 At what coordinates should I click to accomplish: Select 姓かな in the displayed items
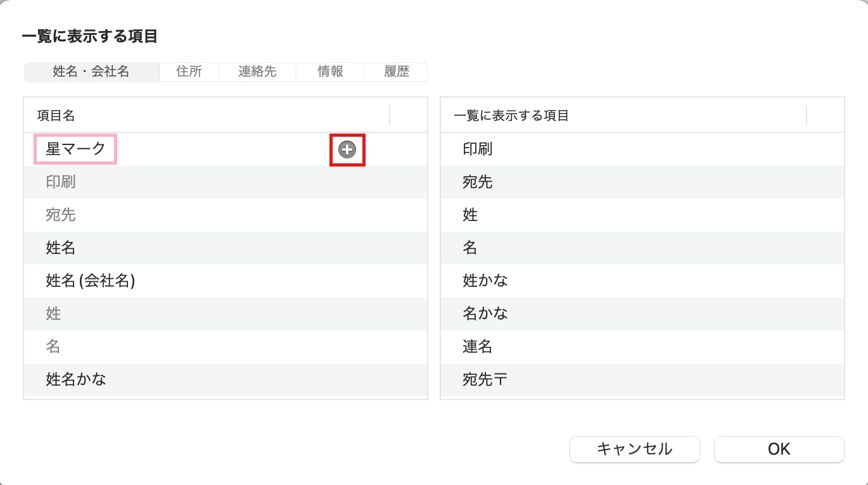click(x=642, y=281)
